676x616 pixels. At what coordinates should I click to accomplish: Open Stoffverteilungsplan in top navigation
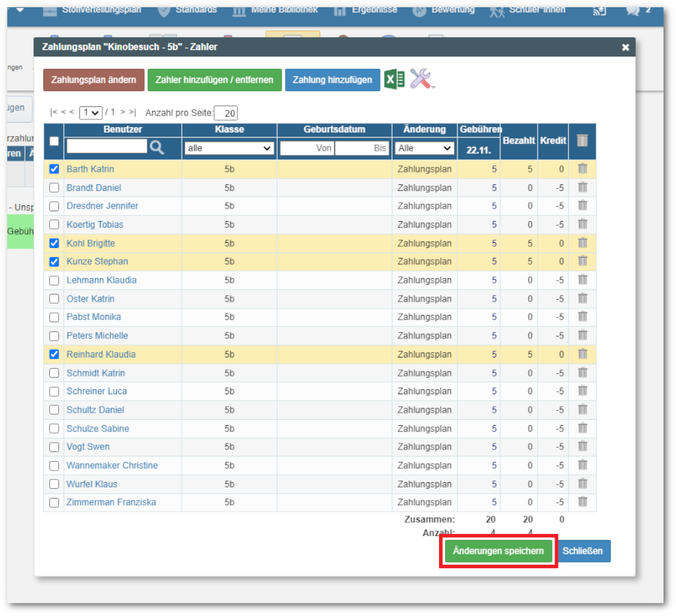tap(93, 10)
